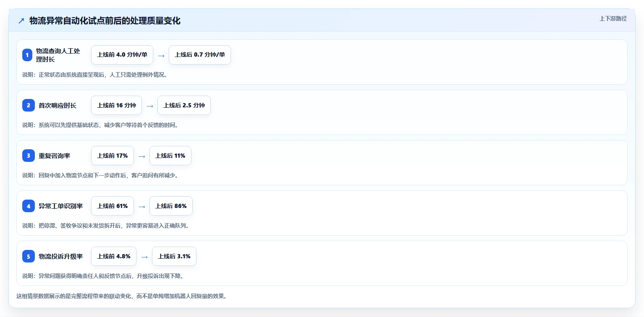The width and height of the screenshot is (644, 317).
Task: Click the 上线前 4.0 分钟/单 chip
Action: pos(122,55)
